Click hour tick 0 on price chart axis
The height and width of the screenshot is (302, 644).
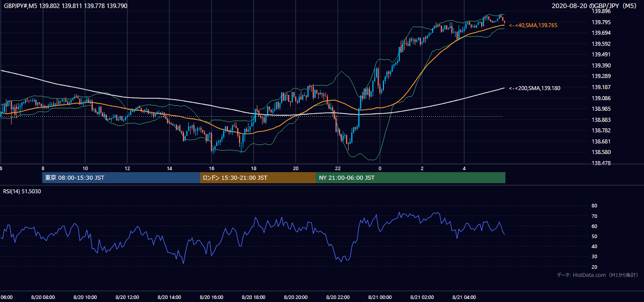point(380,169)
